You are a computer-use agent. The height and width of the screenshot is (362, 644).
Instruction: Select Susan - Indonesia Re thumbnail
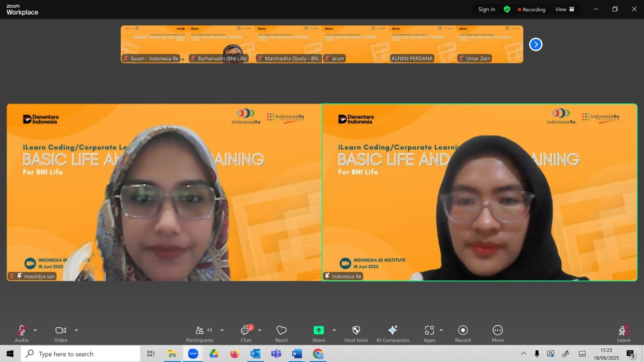pos(155,44)
